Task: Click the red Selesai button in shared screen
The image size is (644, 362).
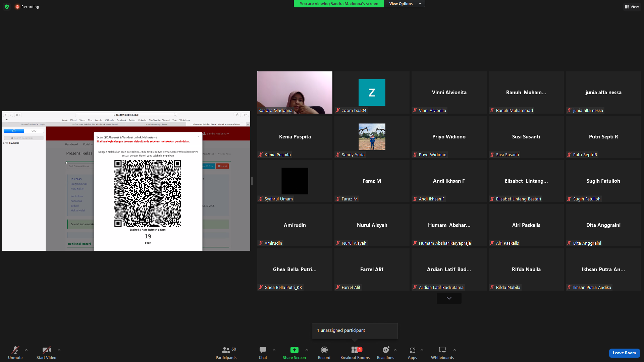Action: pyautogui.click(x=222, y=166)
